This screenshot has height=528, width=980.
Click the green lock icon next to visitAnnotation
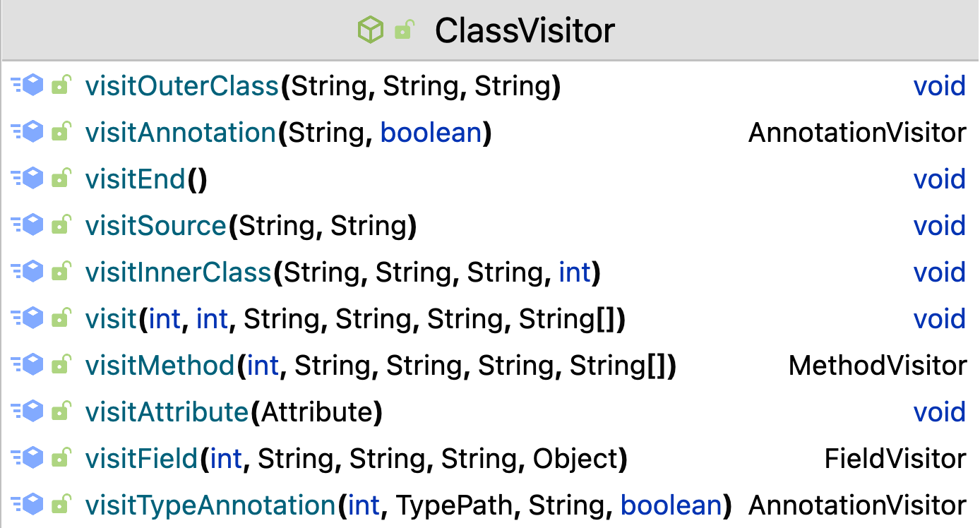click(61, 133)
